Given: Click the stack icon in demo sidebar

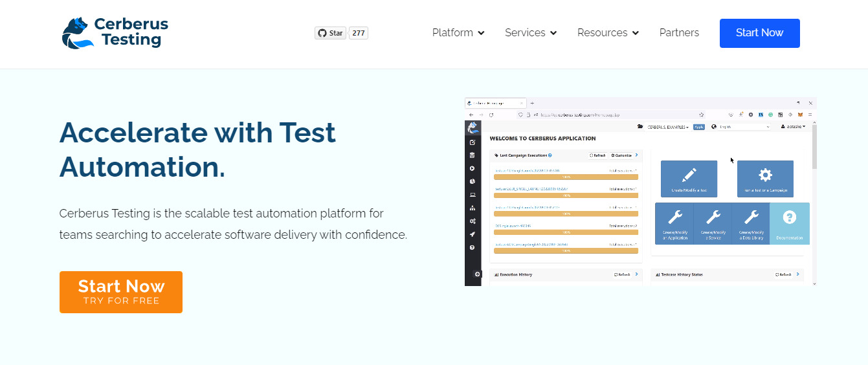Looking at the screenshot, I should pyautogui.click(x=473, y=155).
